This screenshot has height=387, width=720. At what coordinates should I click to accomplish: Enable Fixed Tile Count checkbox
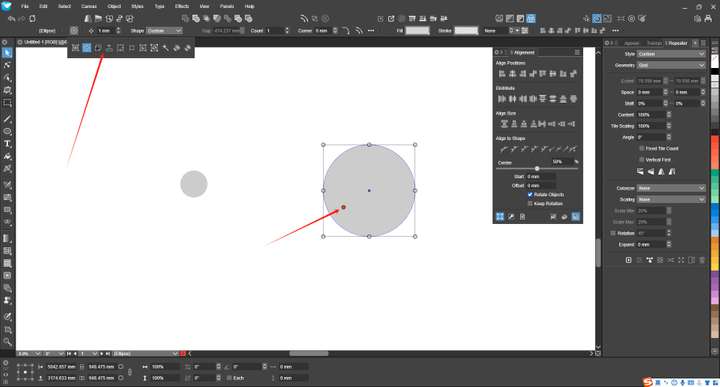coord(642,148)
